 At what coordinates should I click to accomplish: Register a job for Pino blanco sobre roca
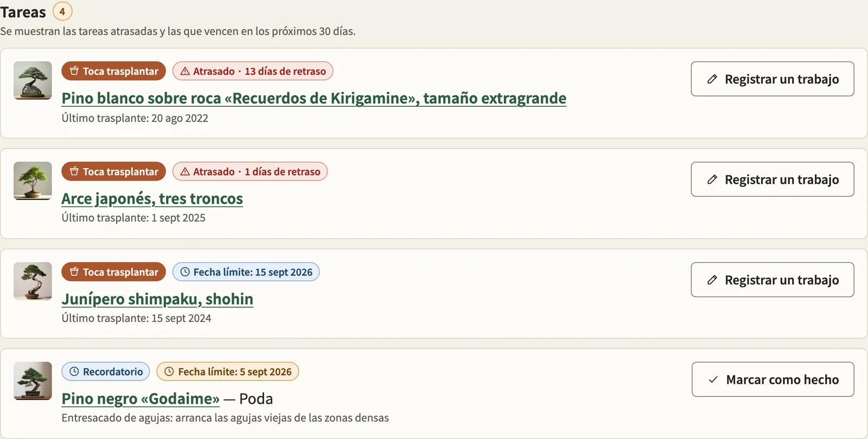click(x=773, y=79)
